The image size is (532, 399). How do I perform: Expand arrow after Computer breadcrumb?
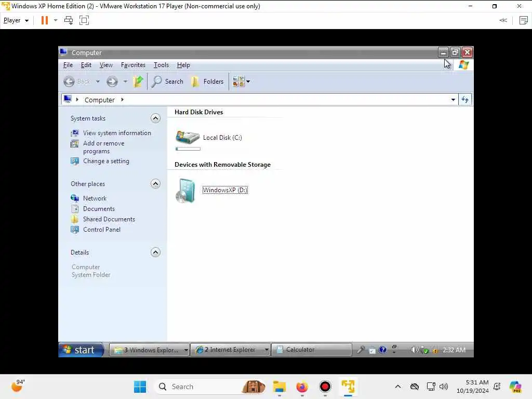tap(122, 100)
